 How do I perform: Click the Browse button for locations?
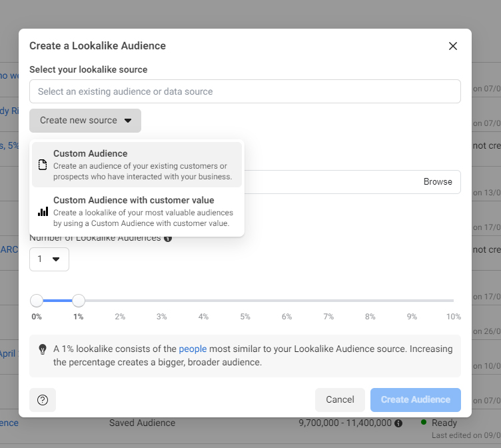pos(438,181)
